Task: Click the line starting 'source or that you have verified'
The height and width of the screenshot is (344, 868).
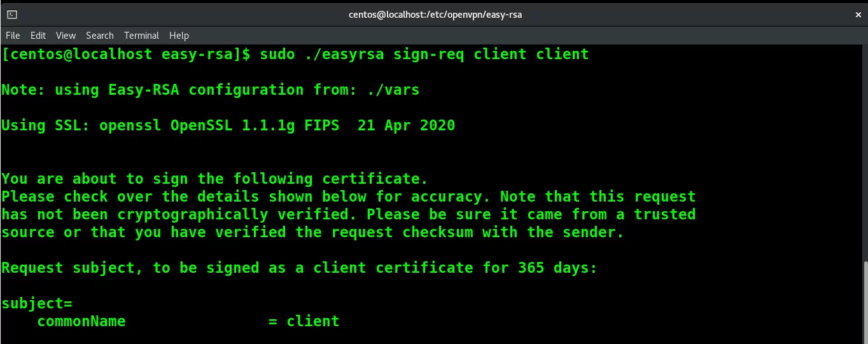Action: click(312, 233)
